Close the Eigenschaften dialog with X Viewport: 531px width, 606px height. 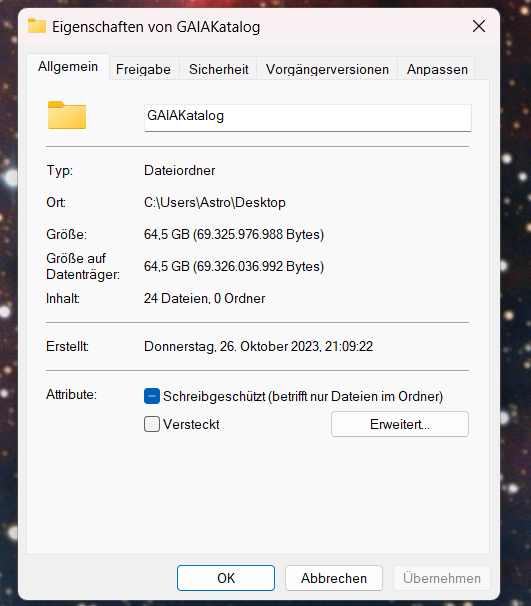click(479, 26)
